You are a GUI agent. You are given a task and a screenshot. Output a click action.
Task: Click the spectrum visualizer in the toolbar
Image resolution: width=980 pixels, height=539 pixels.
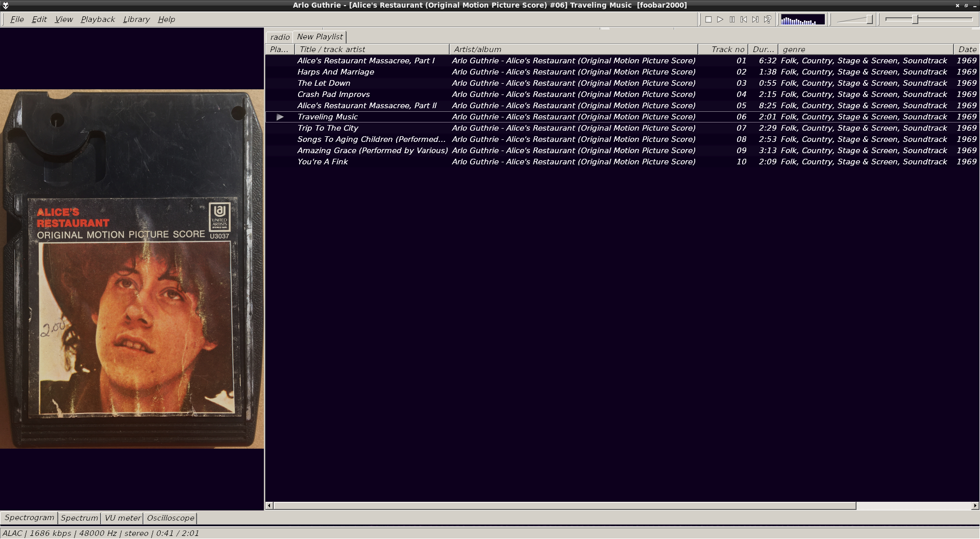pos(802,19)
